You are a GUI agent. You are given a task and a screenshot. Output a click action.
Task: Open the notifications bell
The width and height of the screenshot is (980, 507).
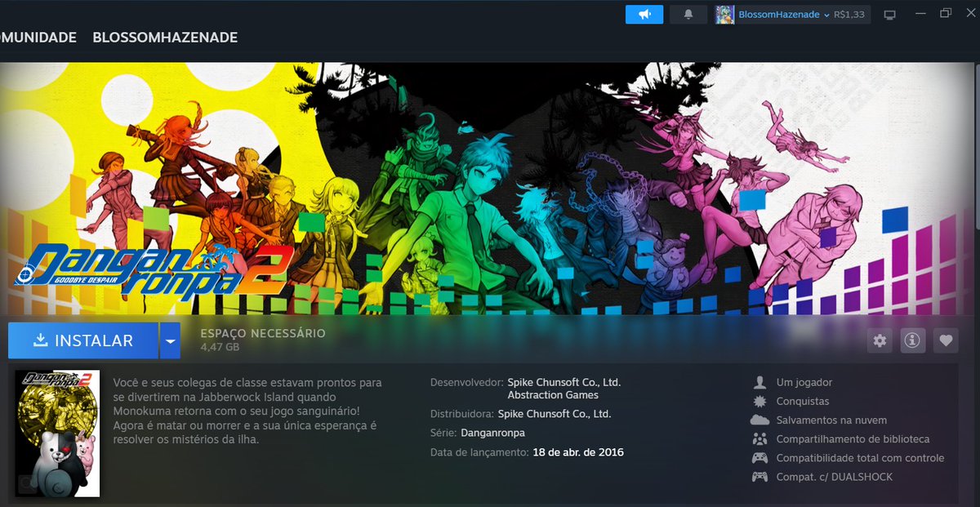[688, 15]
